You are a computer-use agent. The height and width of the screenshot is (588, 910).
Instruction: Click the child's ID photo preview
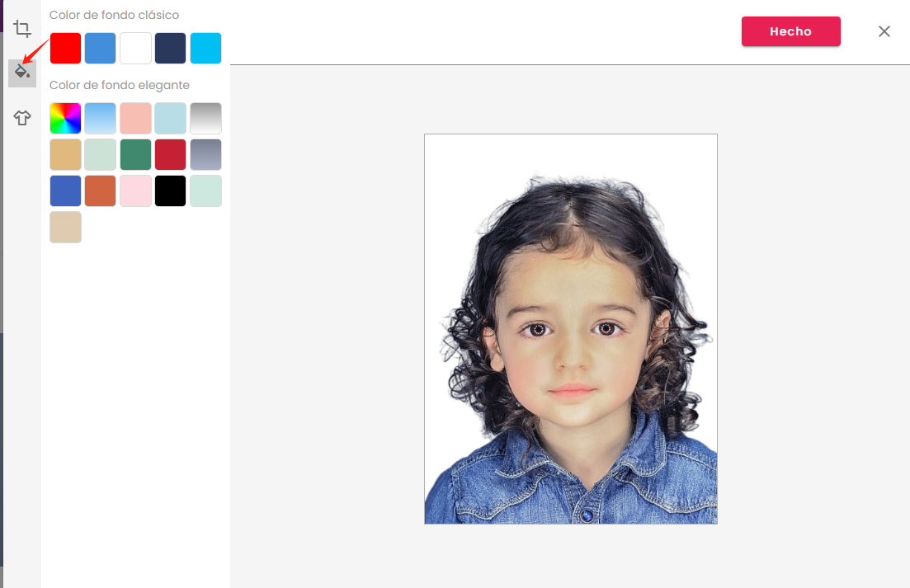(x=571, y=329)
